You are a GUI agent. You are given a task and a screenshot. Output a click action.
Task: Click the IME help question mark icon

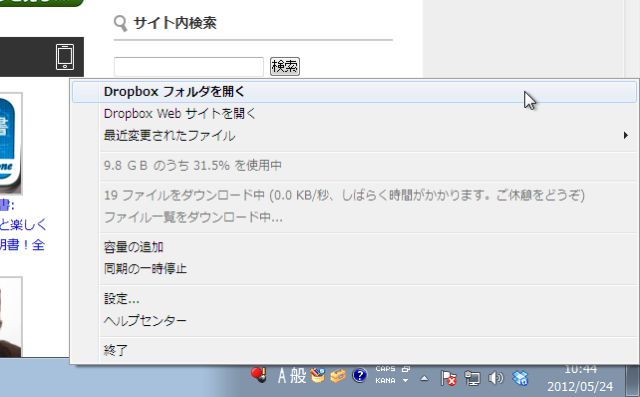(x=360, y=375)
